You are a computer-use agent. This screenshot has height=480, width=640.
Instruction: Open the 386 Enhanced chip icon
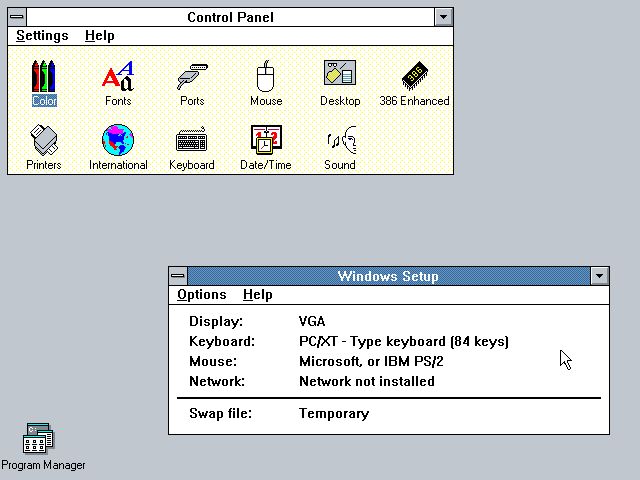coord(414,76)
